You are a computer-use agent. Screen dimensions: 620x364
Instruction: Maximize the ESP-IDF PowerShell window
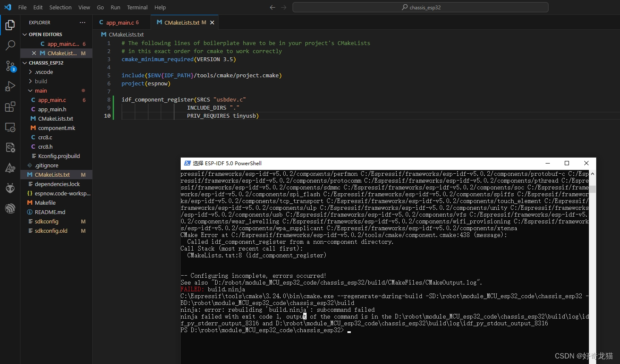tap(567, 163)
